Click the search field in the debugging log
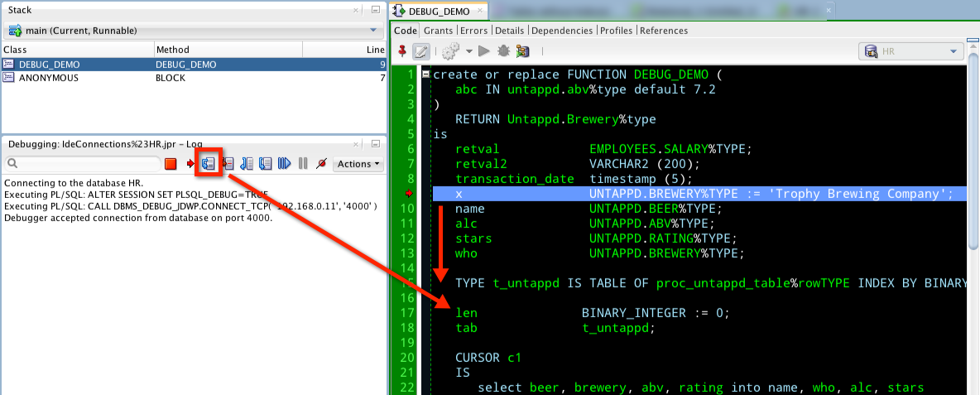 83,164
